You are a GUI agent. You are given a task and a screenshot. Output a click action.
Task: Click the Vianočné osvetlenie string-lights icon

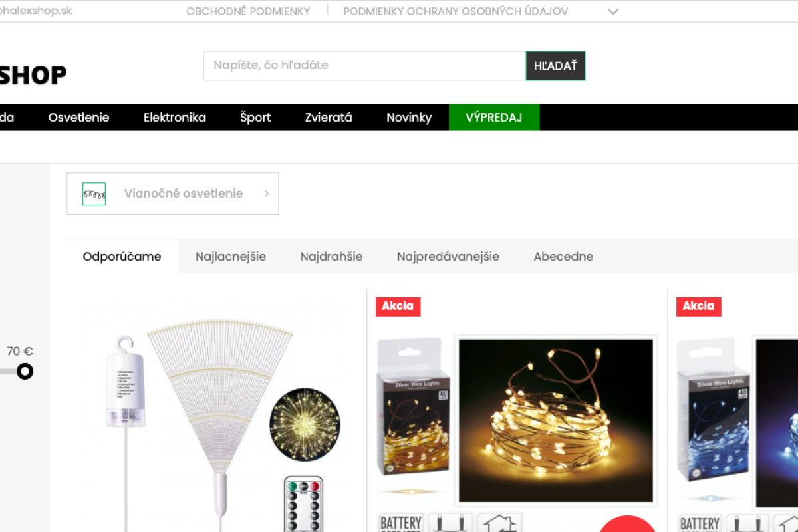[94, 194]
